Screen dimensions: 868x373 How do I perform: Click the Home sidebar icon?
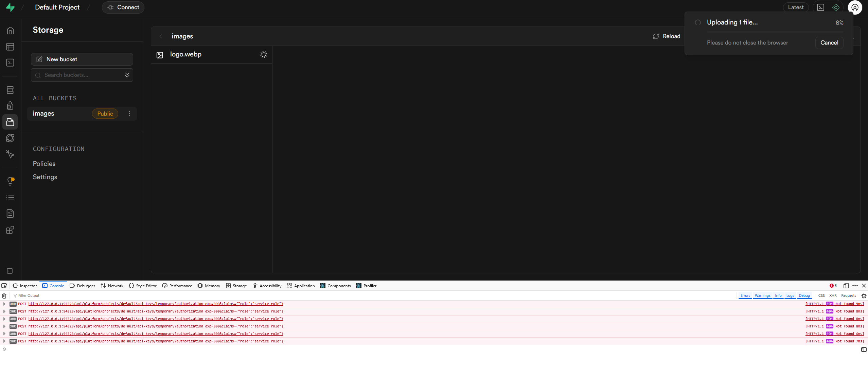[x=10, y=31]
